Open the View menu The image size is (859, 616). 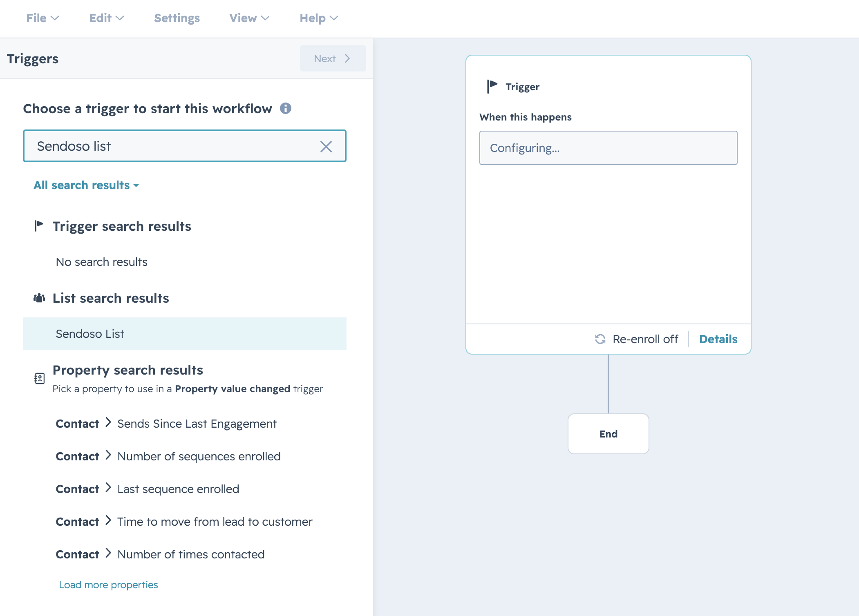[x=249, y=18]
